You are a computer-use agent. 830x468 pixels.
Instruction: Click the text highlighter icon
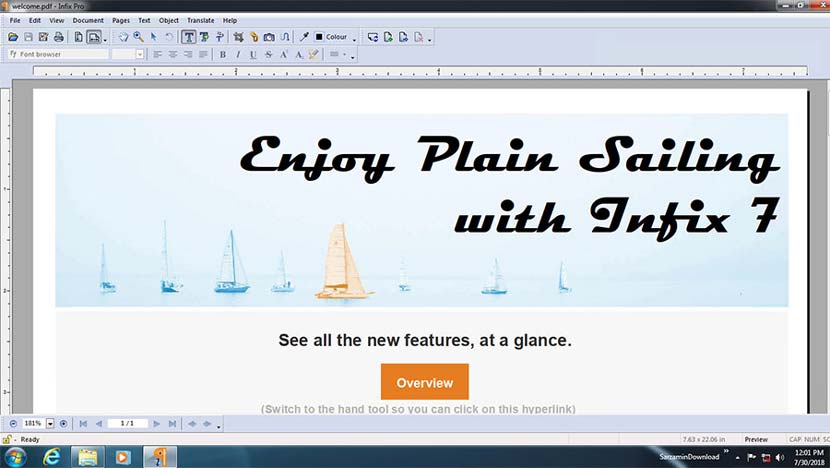[313, 54]
